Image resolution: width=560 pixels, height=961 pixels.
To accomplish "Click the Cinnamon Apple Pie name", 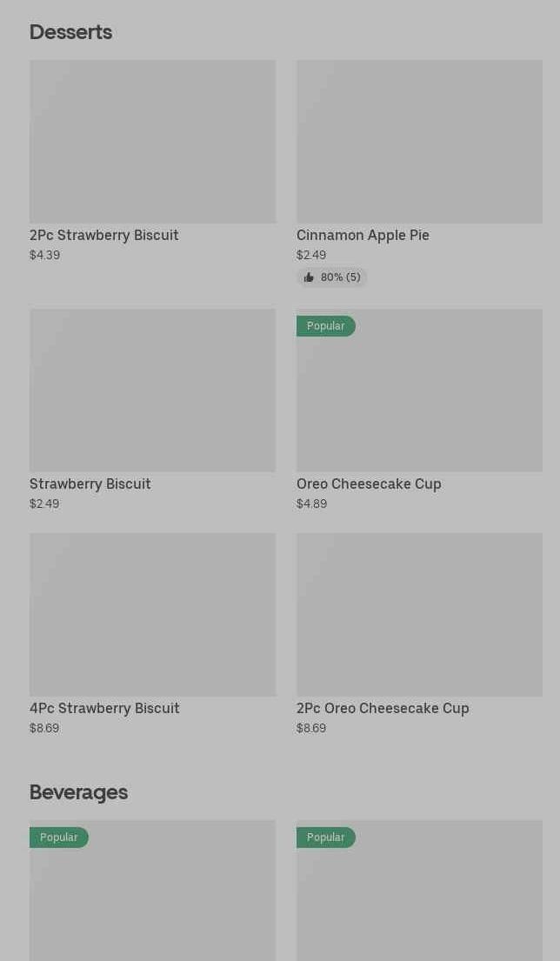I will coord(363,235).
